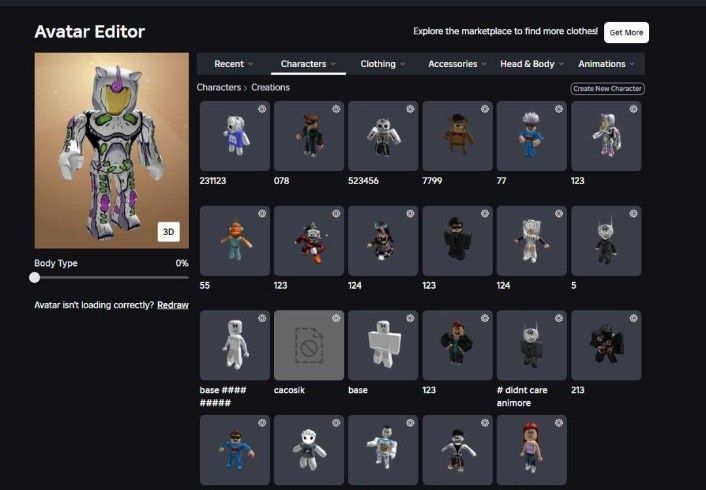This screenshot has width=706, height=490.
Task: Open settings gear on character 5
Action: tap(634, 213)
